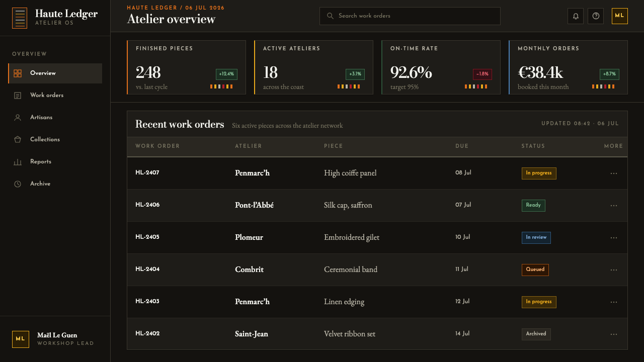Open Archive section
The width and height of the screenshot is (644, 362).
(55, 184)
